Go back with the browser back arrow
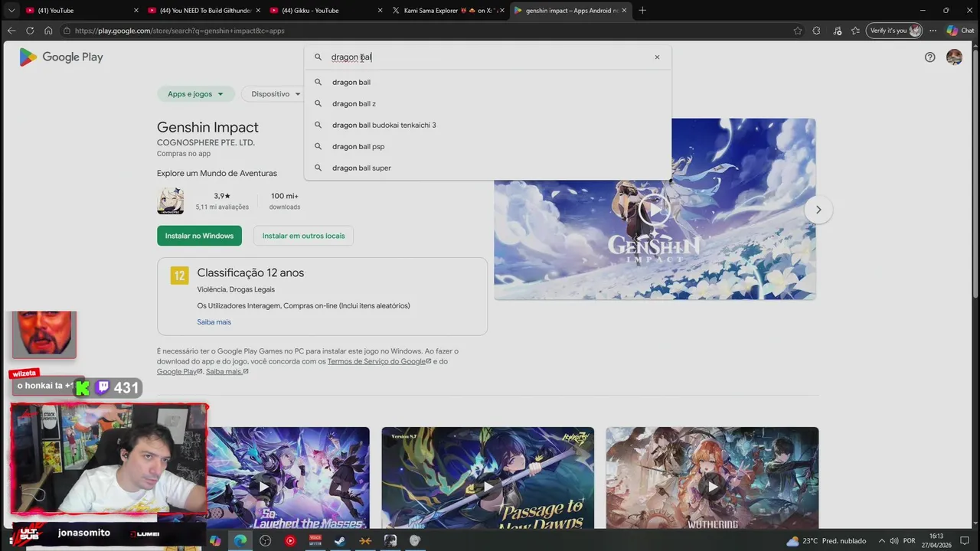Image resolution: width=980 pixels, height=551 pixels. click(x=11, y=31)
